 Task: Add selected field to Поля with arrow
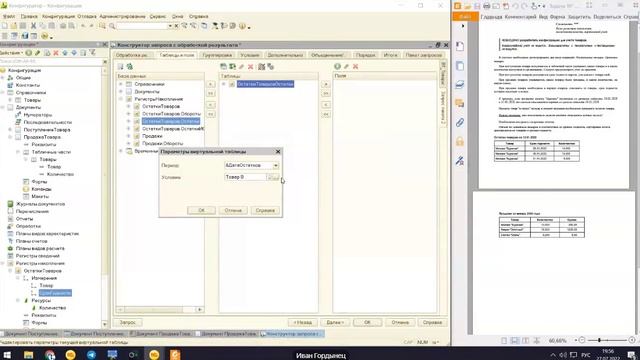click(326, 84)
